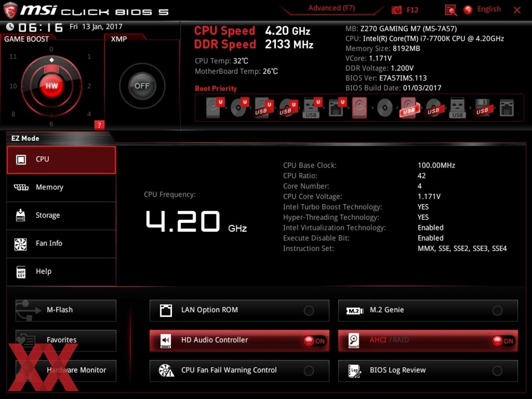Click the DDR Voltage 1.200V line

coord(379,68)
